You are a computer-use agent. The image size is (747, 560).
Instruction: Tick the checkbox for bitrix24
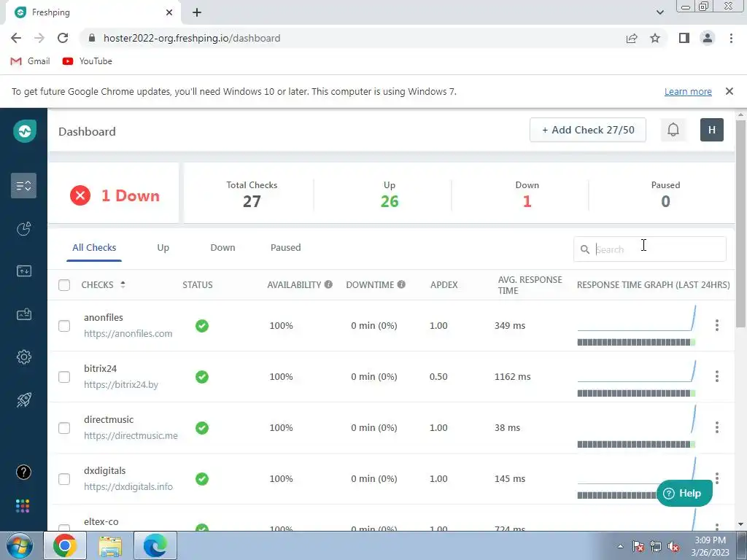64,377
